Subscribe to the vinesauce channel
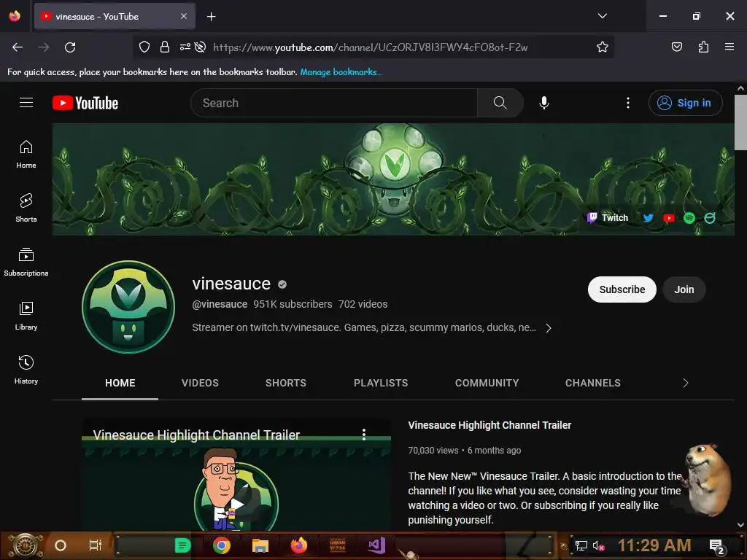 pyautogui.click(x=622, y=289)
